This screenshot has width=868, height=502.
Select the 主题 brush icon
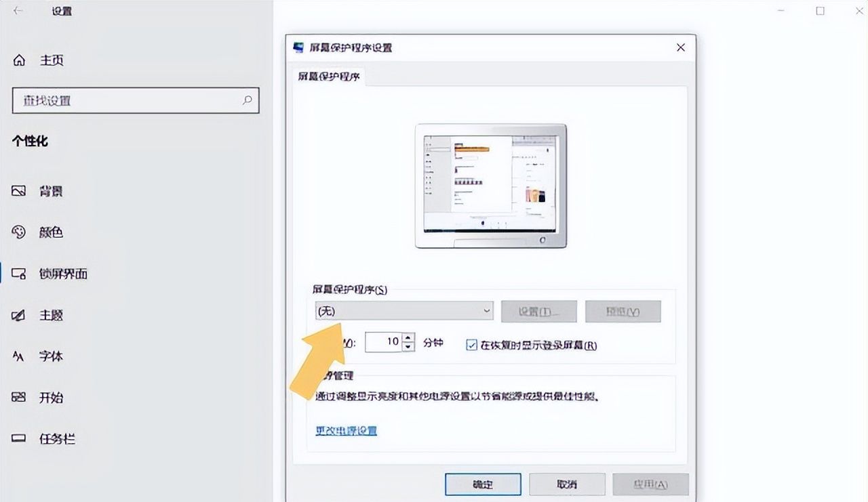[x=19, y=315]
